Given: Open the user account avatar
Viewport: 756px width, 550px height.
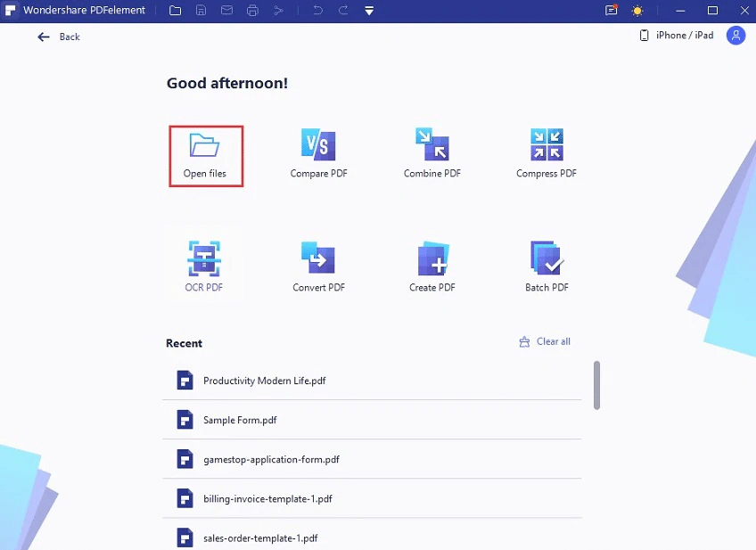Looking at the screenshot, I should click(x=735, y=36).
